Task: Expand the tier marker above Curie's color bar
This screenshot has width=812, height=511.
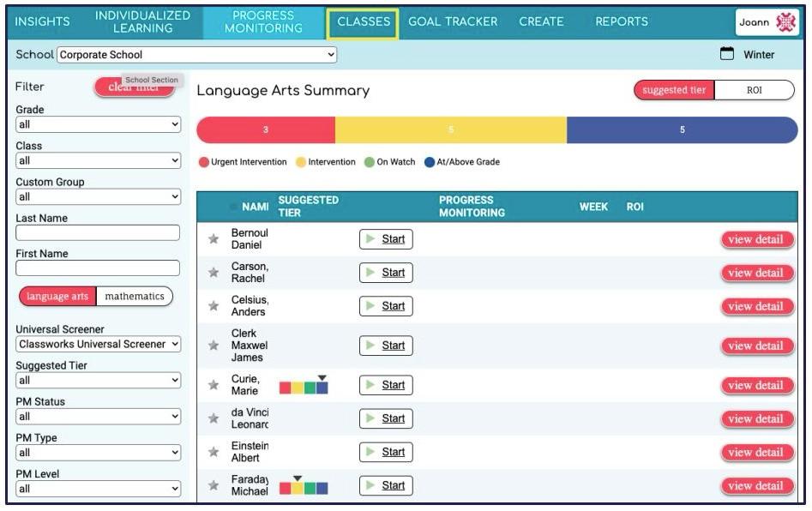Action: [x=322, y=377]
